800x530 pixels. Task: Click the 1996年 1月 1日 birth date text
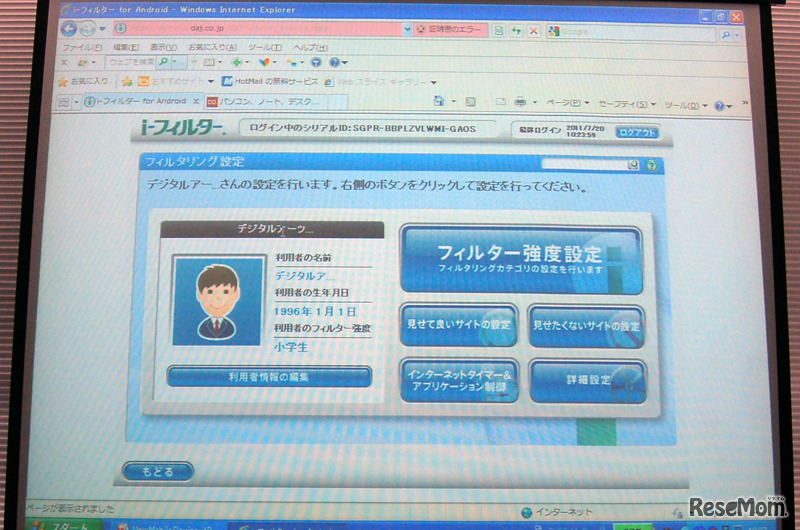pos(315,311)
